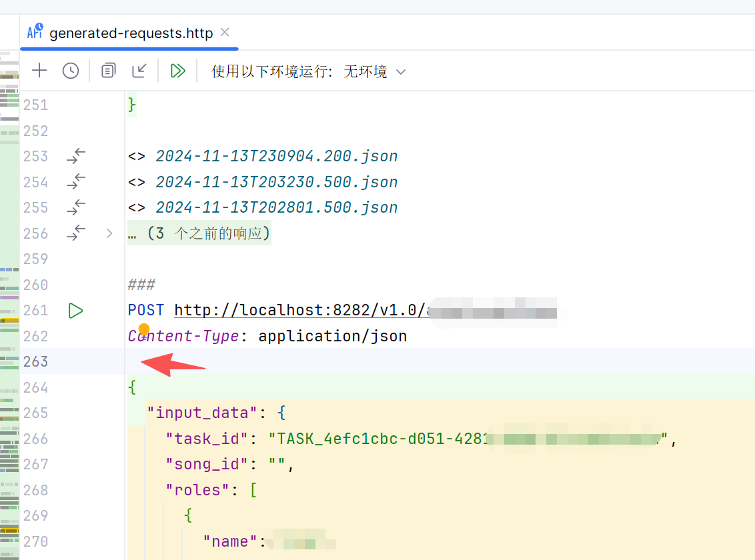Open response file 2024-11-13T202801.500.json

click(x=276, y=207)
